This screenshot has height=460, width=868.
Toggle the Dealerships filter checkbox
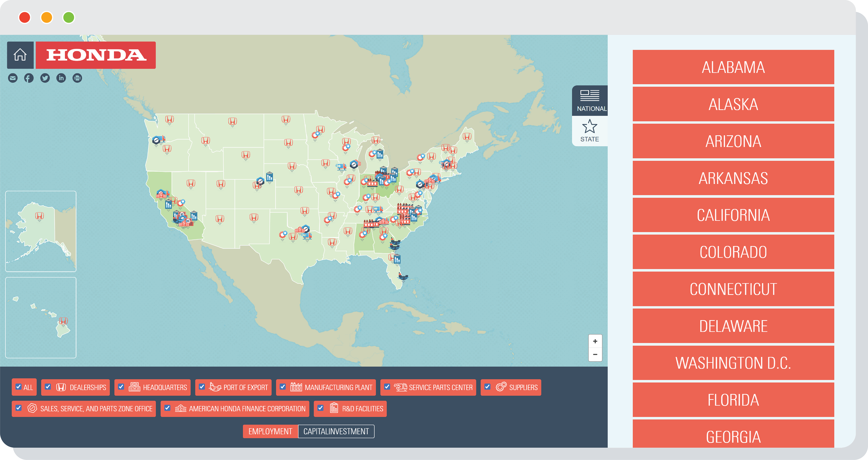[48, 387]
